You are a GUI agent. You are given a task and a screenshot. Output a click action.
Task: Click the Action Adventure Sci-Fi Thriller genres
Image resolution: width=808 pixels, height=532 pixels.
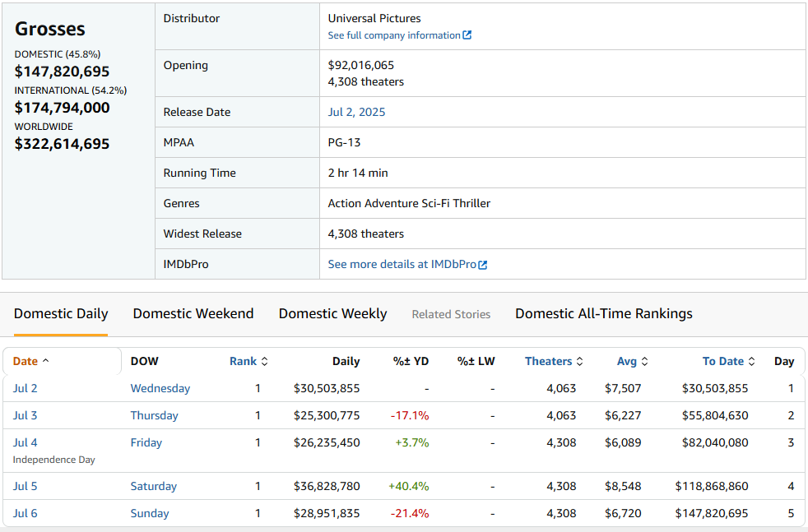[409, 203]
